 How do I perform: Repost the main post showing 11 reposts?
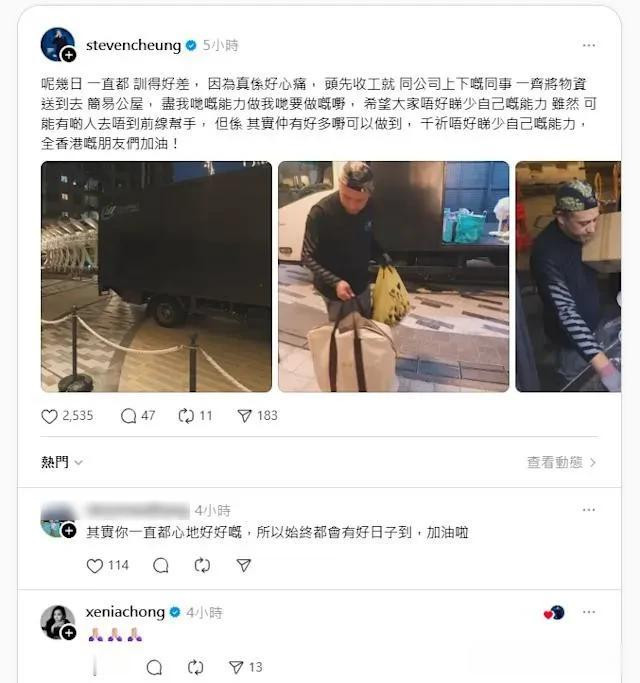tap(186, 416)
